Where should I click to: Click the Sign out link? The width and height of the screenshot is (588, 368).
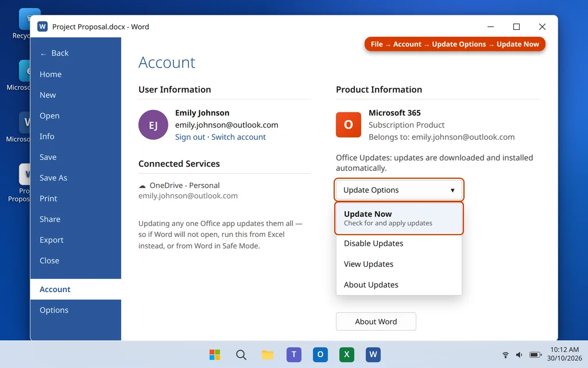coord(189,137)
